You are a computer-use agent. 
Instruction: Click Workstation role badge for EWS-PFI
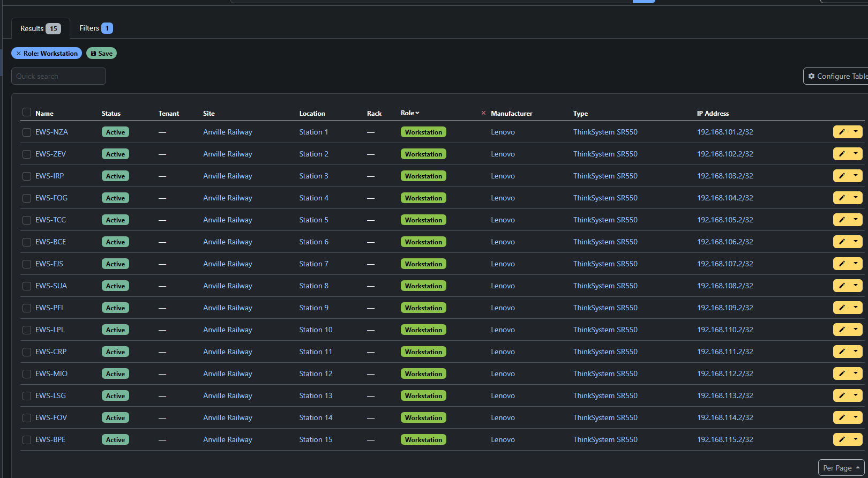[x=423, y=308]
